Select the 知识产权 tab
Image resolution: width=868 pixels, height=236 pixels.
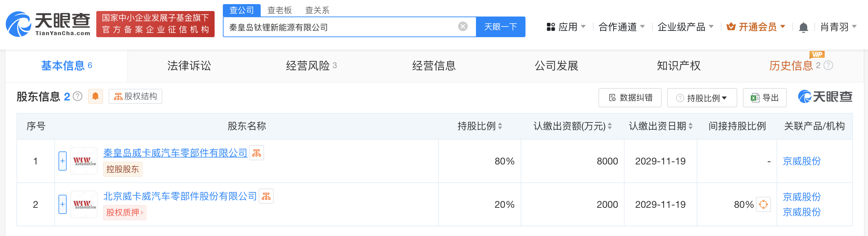[x=679, y=65]
